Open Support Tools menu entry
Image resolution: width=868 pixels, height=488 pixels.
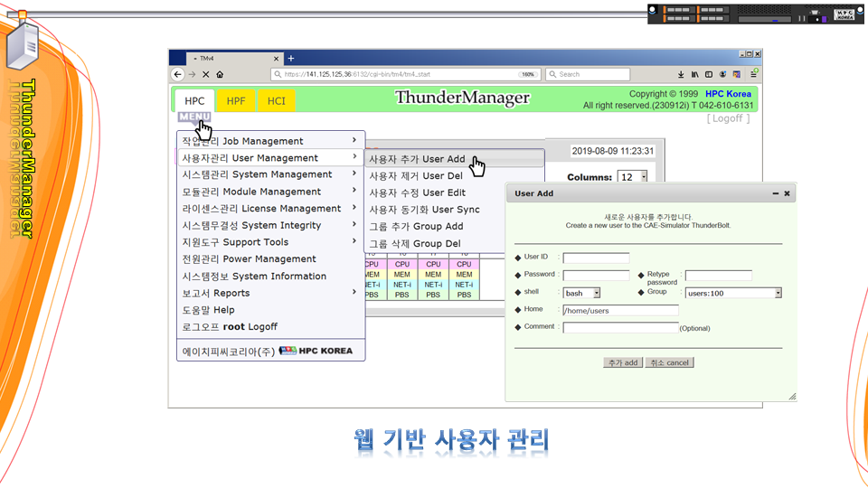(x=270, y=242)
